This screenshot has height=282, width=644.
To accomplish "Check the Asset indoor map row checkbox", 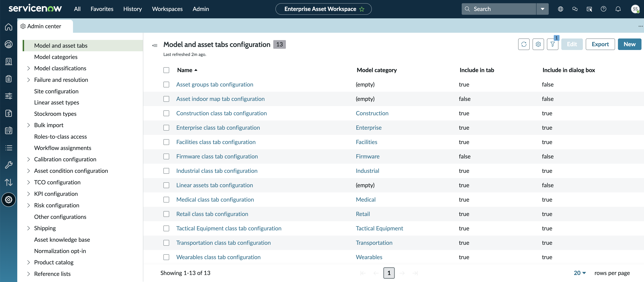I will coord(166,99).
